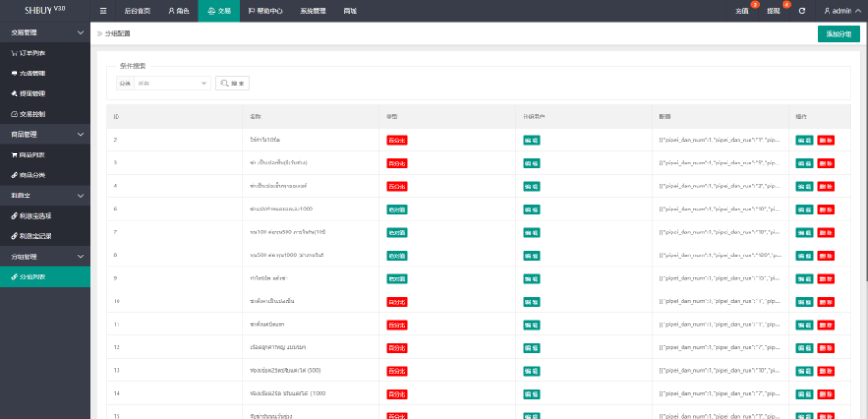
Task: Select the 交易 top tab
Action: [220, 10]
